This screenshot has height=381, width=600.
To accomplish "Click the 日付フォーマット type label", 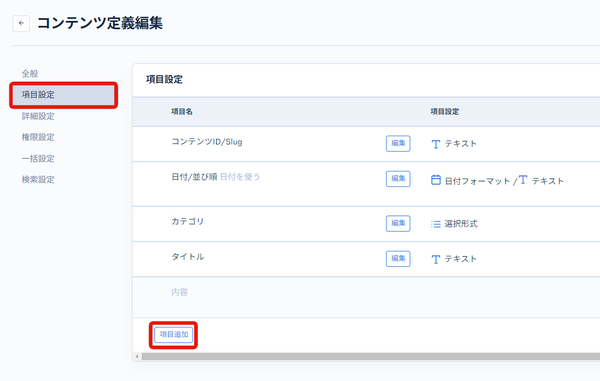I will 477,181.
